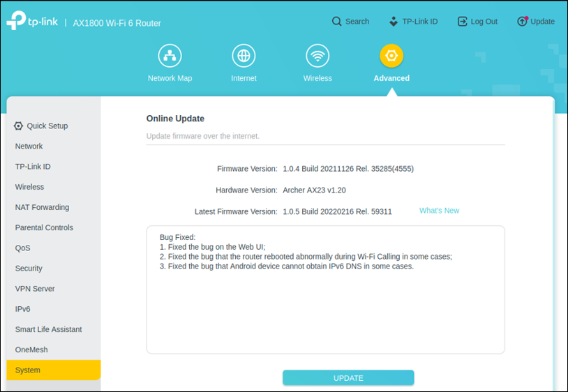The image size is (568, 392).
Task: Click the TP-Link ID icon in header
Action: click(x=394, y=22)
